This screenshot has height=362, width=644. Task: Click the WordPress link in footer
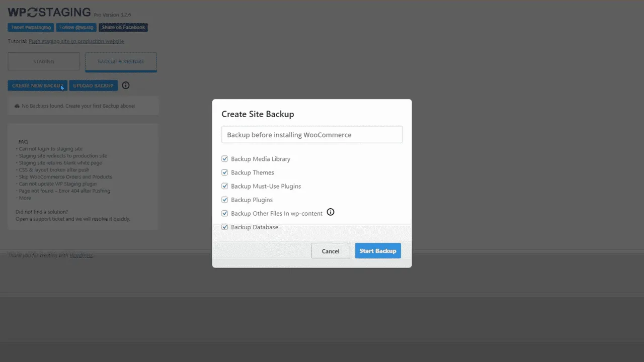point(81,255)
